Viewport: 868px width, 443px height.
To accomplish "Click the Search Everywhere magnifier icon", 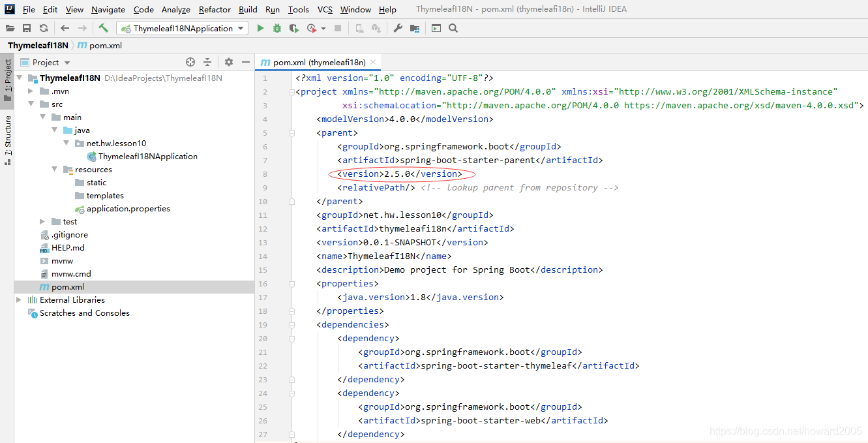I will (x=453, y=28).
